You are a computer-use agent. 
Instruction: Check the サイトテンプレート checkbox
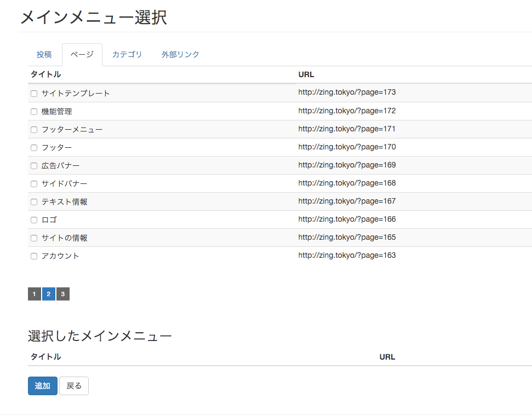pyautogui.click(x=34, y=94)
